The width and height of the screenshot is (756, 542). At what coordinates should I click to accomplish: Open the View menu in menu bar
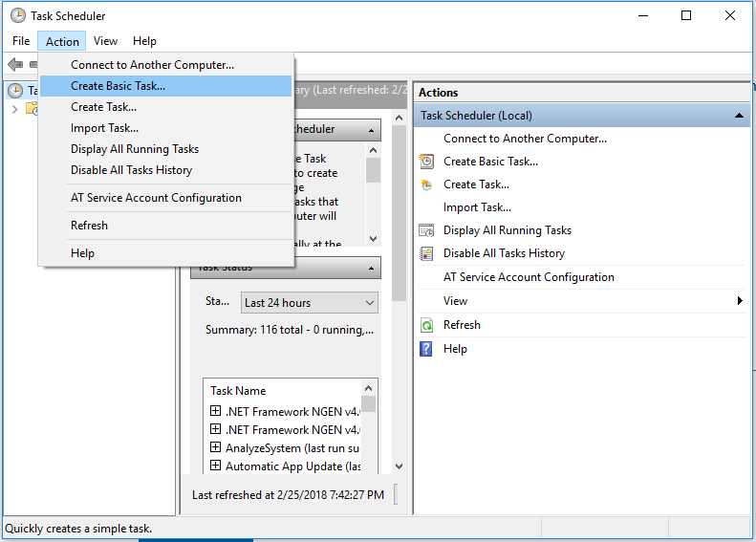[x=105, y=41]
